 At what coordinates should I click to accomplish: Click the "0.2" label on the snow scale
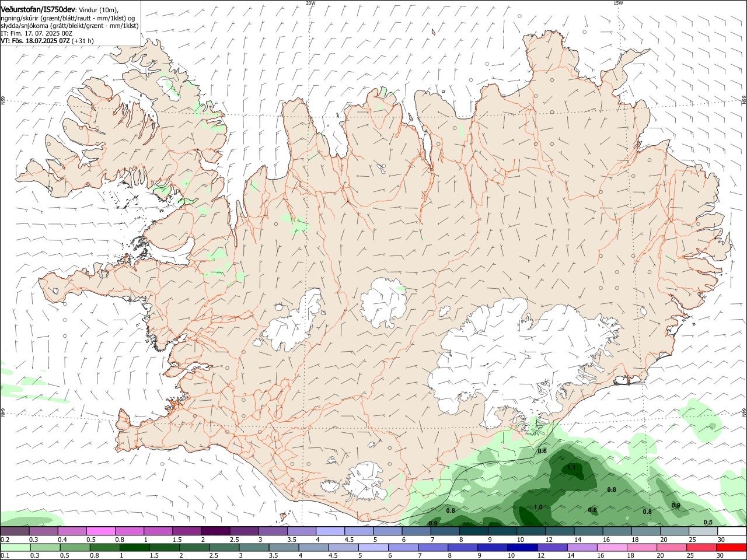click(5, 540)
